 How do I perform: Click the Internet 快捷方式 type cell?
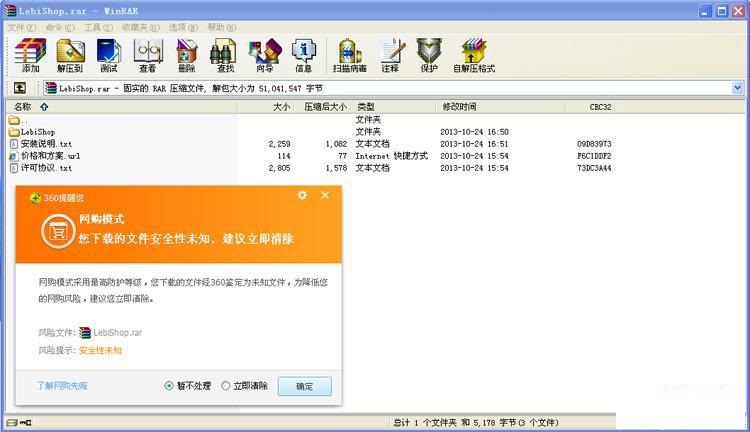click(391, 156)
